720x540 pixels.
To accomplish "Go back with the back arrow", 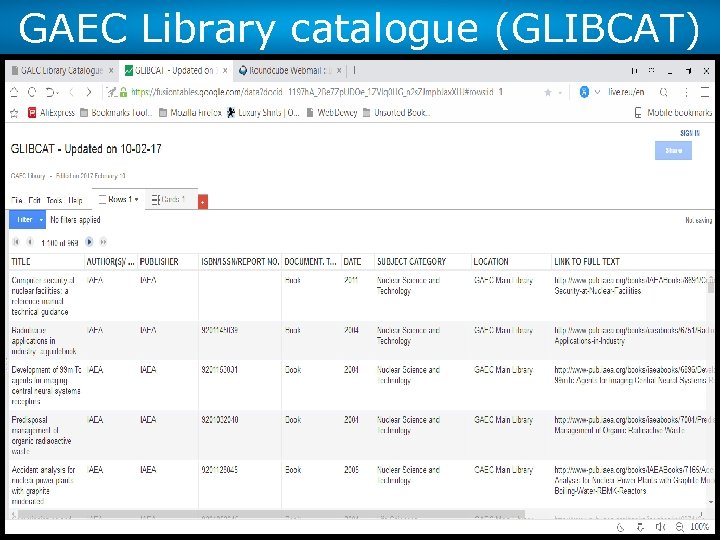I will pyautogui.click(x=71, y=92).
